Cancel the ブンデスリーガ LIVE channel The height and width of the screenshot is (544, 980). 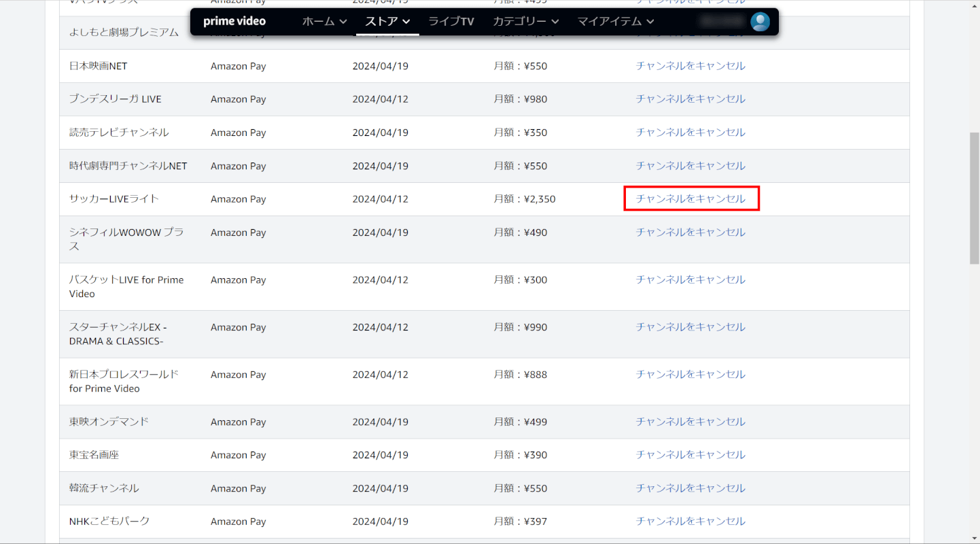[x=690, y=99]
